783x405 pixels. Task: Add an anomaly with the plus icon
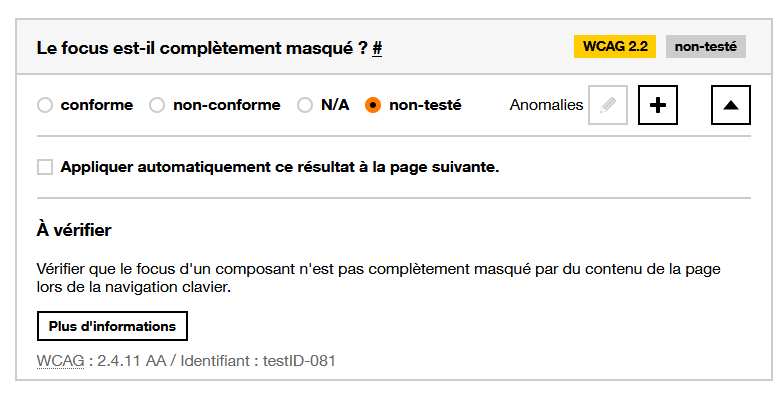(657, 105)
